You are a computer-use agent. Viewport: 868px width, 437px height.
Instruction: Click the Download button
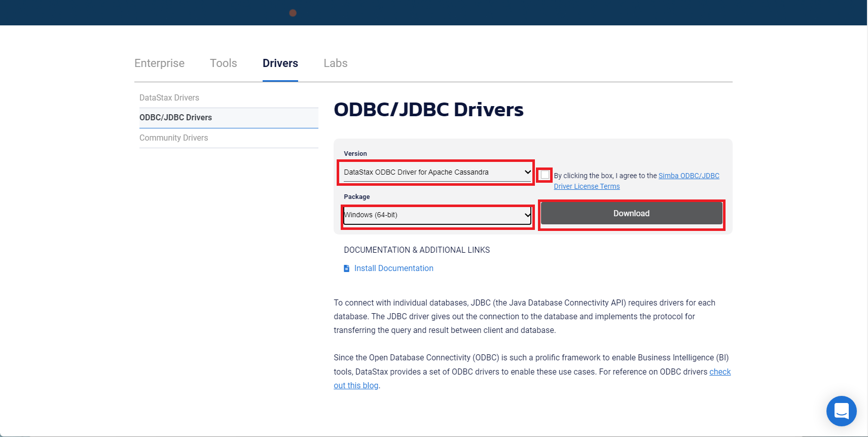point(631,213)
